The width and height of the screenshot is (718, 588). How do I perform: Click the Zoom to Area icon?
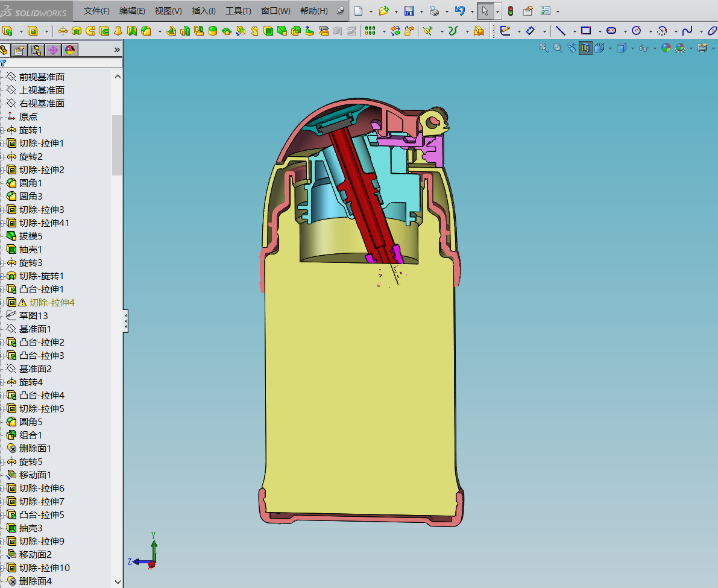pyautogui.click(x=557, y=48)
